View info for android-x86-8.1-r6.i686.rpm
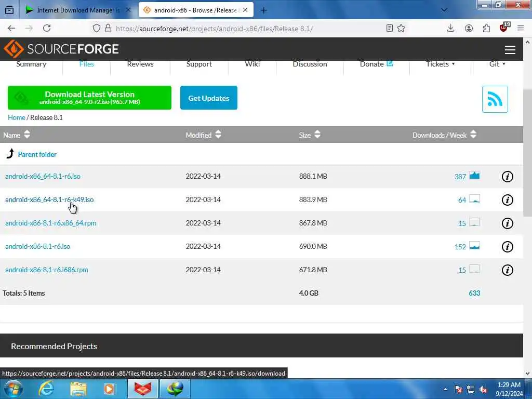Image resolution: width=532 pixels, height=399 pixels. coord(507,270)
